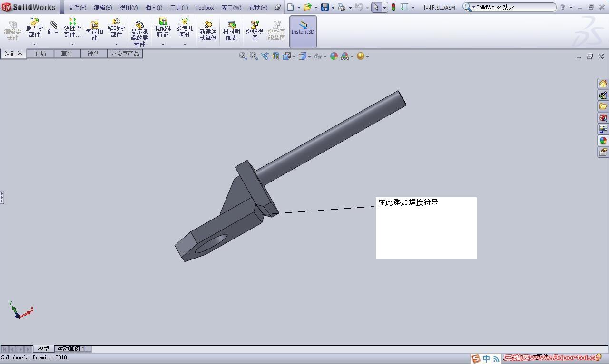This screenshot has width=609, height=364.
Task: Open the Toolbox menu
Action: point(205,7)
